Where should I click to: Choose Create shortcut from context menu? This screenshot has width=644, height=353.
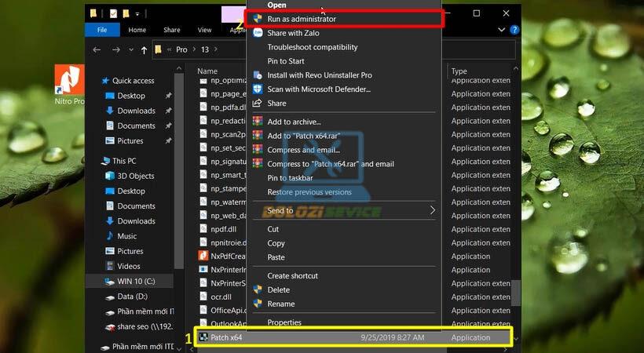point(292,275)
